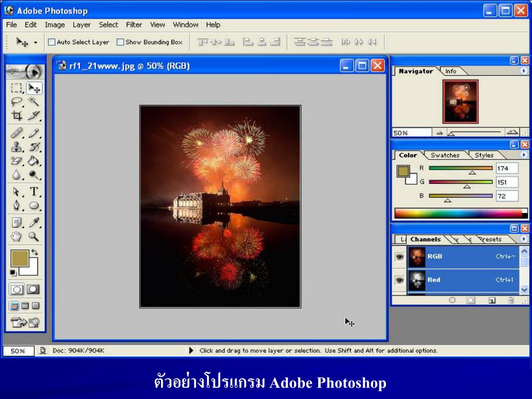Image resolution: width=532 pixels, height=399 pixels.
Task: Hide the RGB channel eye icon
Action: [400, 257]
